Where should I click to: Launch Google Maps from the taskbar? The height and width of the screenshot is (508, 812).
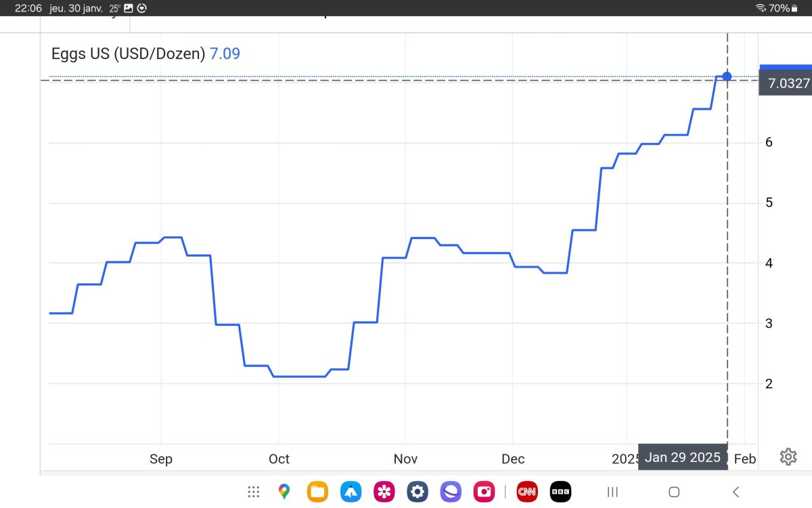[x=284, y=492]
